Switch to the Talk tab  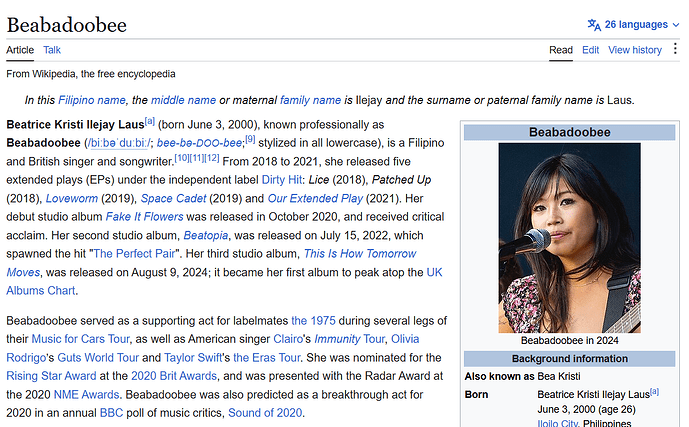52,50
